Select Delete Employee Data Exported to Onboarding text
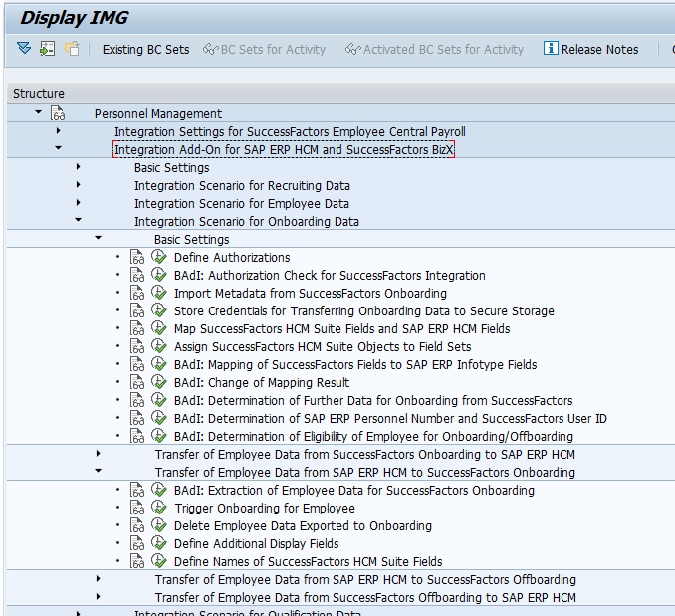 click(x=303, y=526)
